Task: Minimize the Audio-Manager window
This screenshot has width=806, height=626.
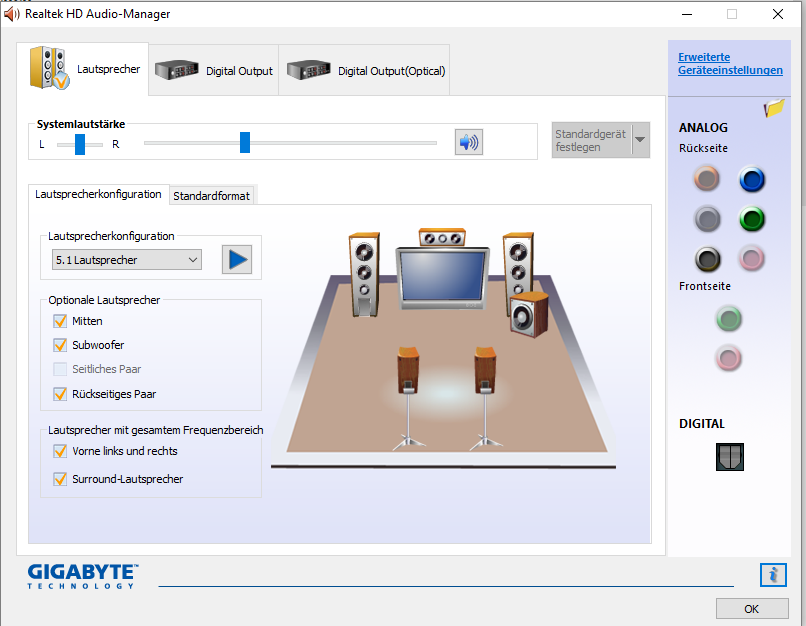Action: [x=687, y=14]
